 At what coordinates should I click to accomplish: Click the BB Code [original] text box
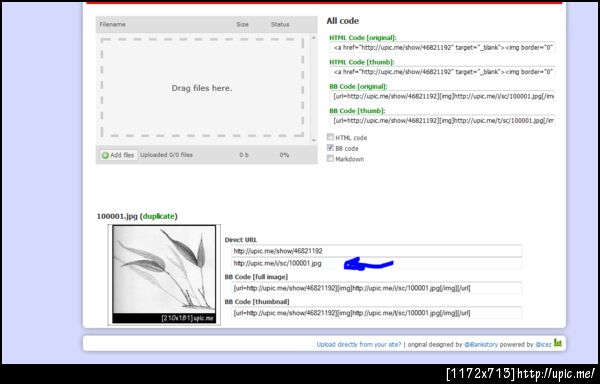[x=442, y=96]
